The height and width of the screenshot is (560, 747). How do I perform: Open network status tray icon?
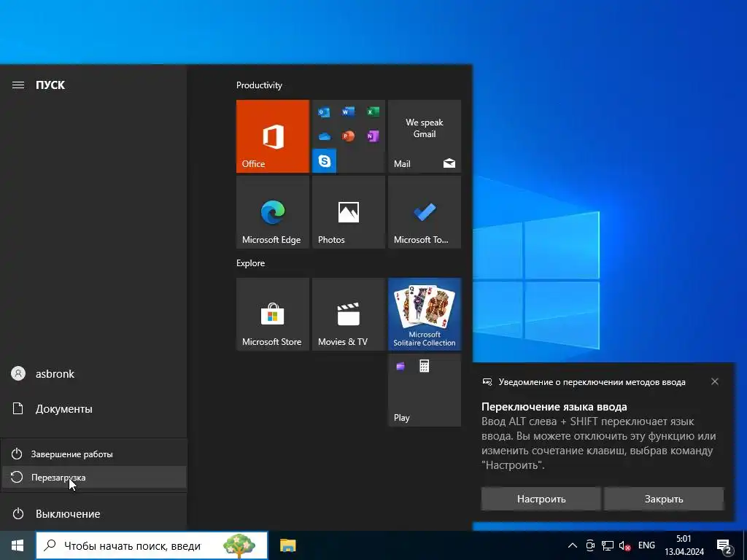tap(608, 545)
